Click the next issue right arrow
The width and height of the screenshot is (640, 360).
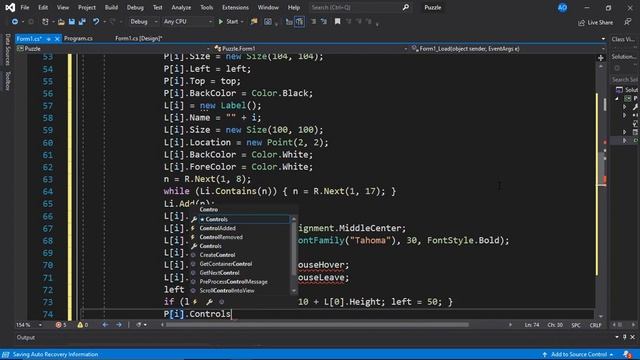(119, 325)
